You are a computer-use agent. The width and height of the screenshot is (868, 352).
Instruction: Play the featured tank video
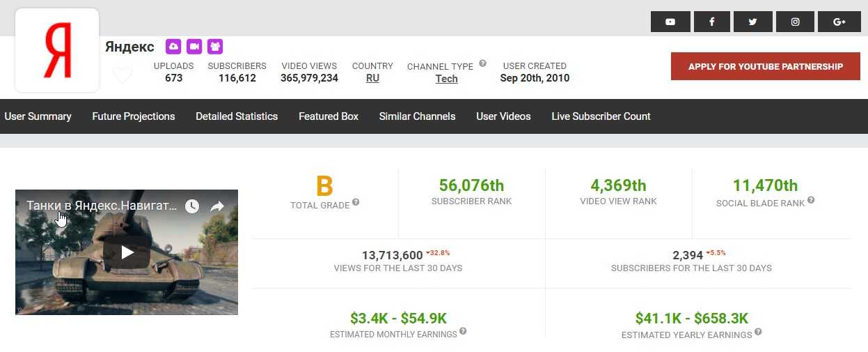[x=127, y=252]
